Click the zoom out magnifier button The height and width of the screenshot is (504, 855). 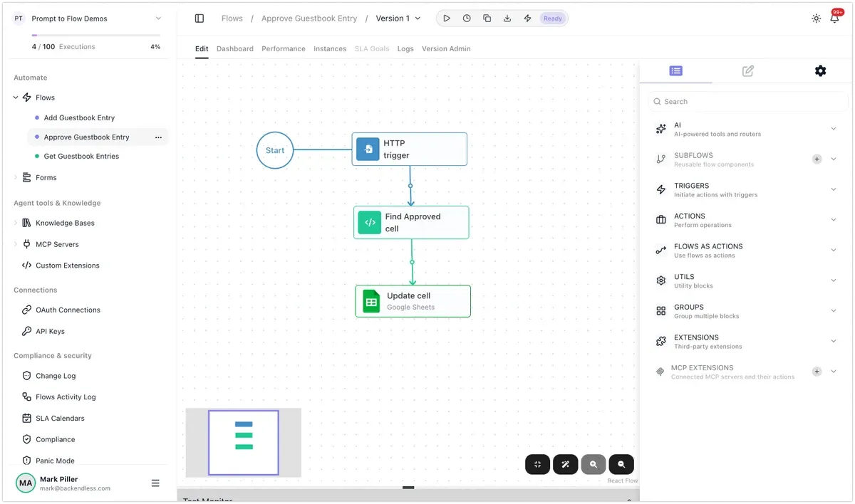pyautogui.click(x=621, y=464)
